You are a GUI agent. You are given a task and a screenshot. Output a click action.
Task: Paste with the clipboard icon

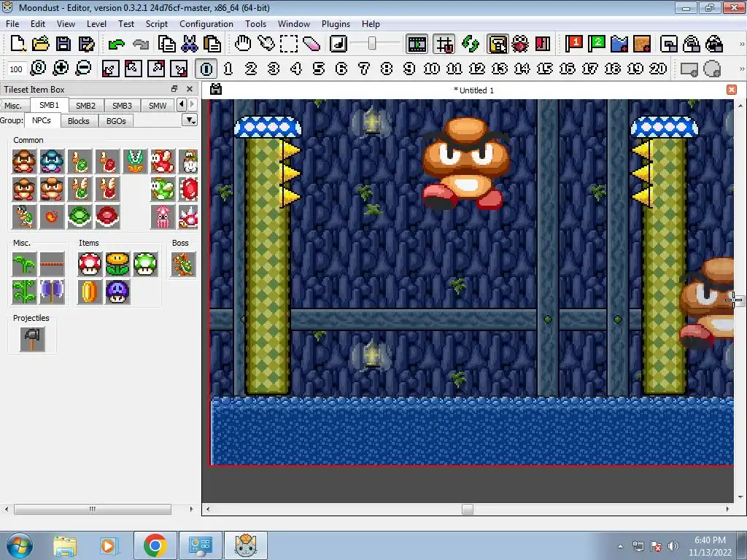[x=212, y=44]
